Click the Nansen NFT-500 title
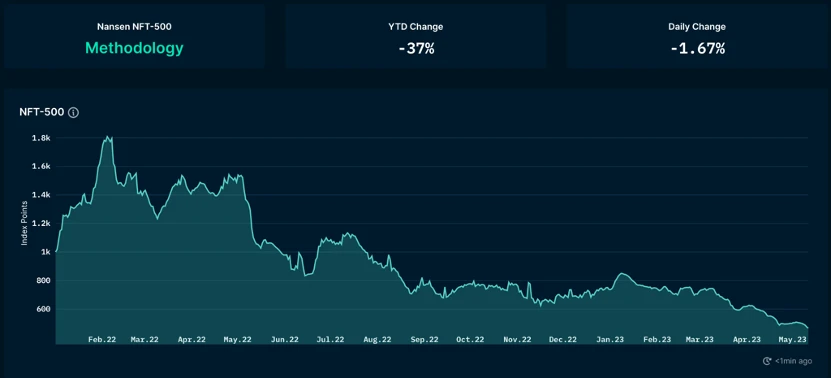Viewport: 832px width, 378px height. (x=134, y=27)
